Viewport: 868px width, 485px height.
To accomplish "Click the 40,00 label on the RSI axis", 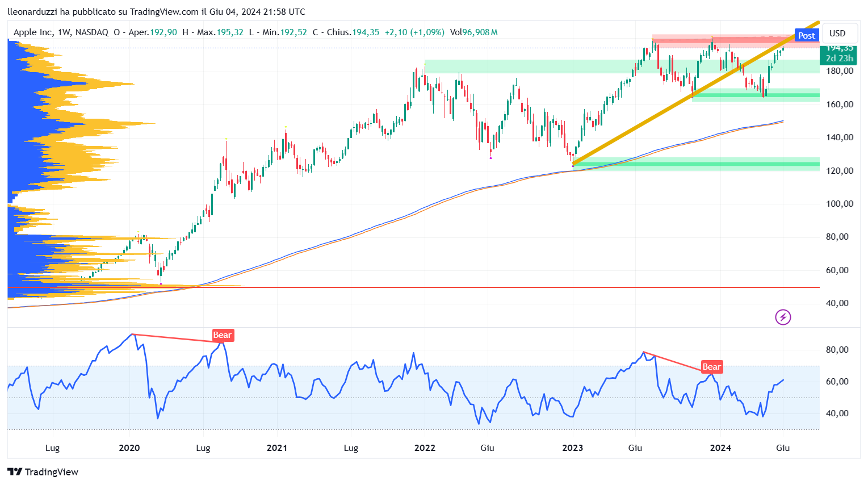I will click(x=837, y=413).
